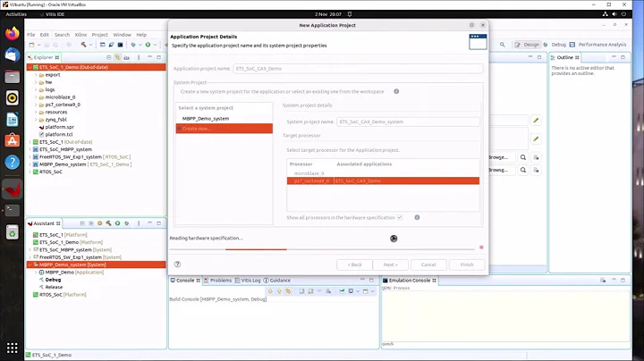Expand all in Assistant panel toolbar
This screenshot has height=361, width=644.
point(91,223)
